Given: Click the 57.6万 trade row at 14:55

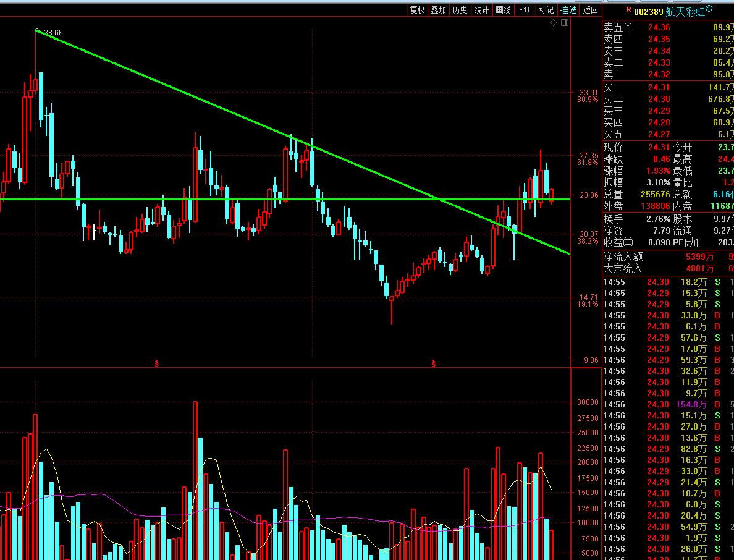Looking at the screenshot, I should pyautogui.click(x=669, y=337).
